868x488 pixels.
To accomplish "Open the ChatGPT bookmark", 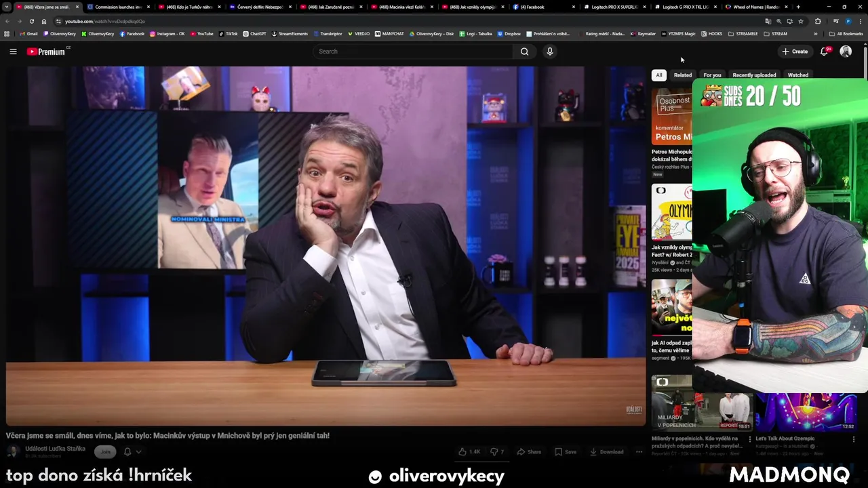I will tap(254, 34).
